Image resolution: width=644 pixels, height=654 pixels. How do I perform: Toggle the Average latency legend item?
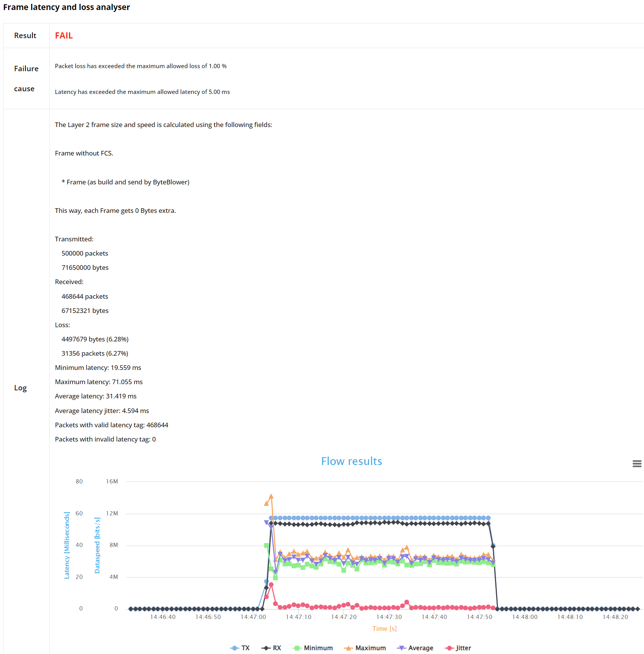(415, 648)
